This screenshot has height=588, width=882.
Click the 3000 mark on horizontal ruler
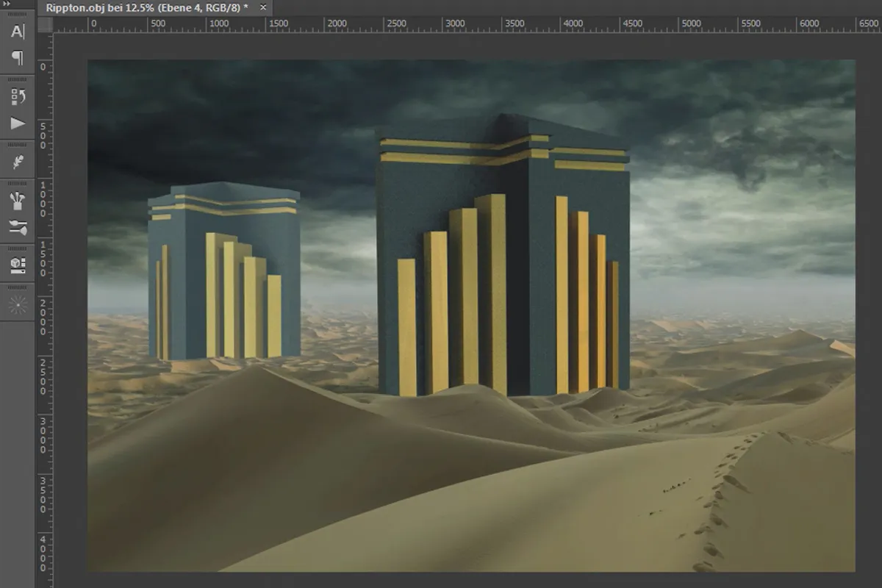coord(455,24)
